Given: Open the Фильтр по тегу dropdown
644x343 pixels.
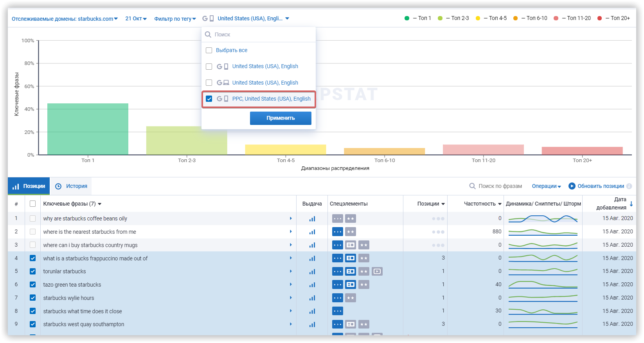Looking at the screenshot, I should pos(175,19).
